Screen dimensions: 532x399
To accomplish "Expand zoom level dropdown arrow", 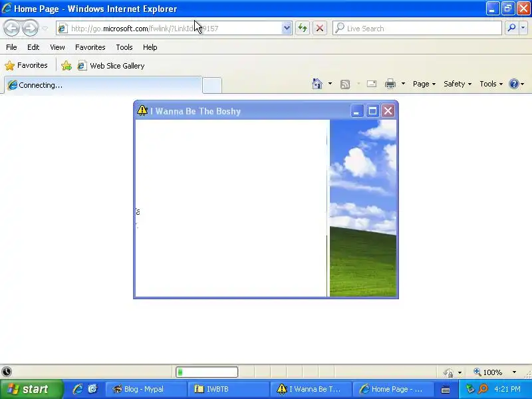I will point(514,372).
